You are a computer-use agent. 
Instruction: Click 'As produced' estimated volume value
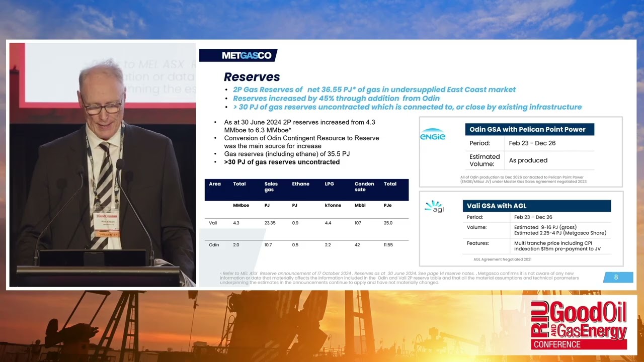pyautogui.click(x=528, y=160)
